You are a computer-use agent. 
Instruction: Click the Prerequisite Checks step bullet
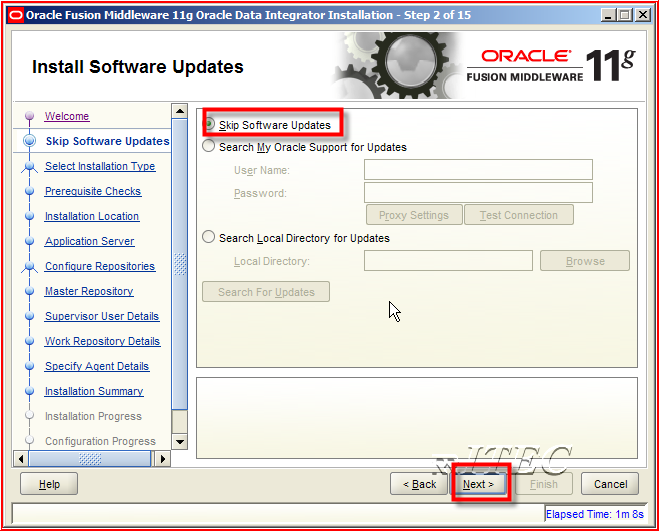click(x=29, y=191)
